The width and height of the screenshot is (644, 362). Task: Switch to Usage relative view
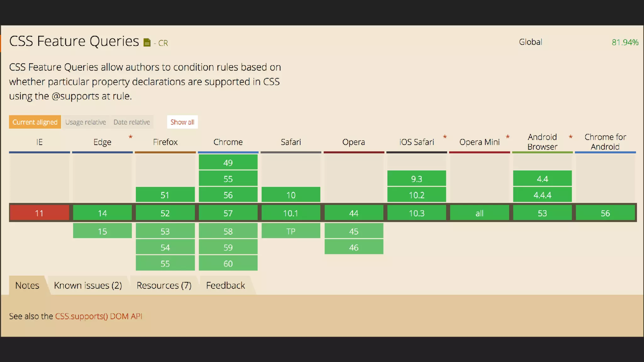[x=86, y=122]
